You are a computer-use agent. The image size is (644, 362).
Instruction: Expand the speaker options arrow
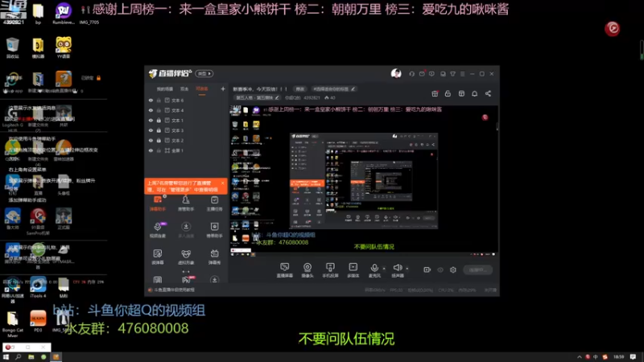(x=407, y=269)
